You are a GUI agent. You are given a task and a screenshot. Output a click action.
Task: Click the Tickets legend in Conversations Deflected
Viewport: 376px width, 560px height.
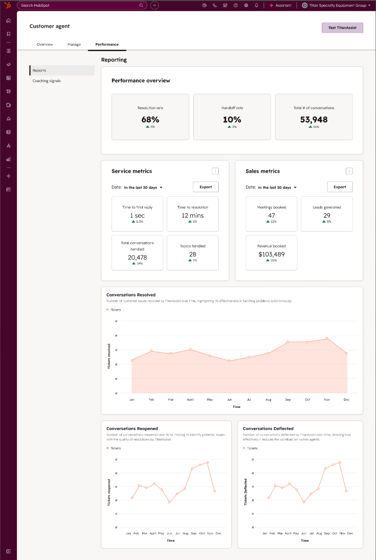pos(250,448)
